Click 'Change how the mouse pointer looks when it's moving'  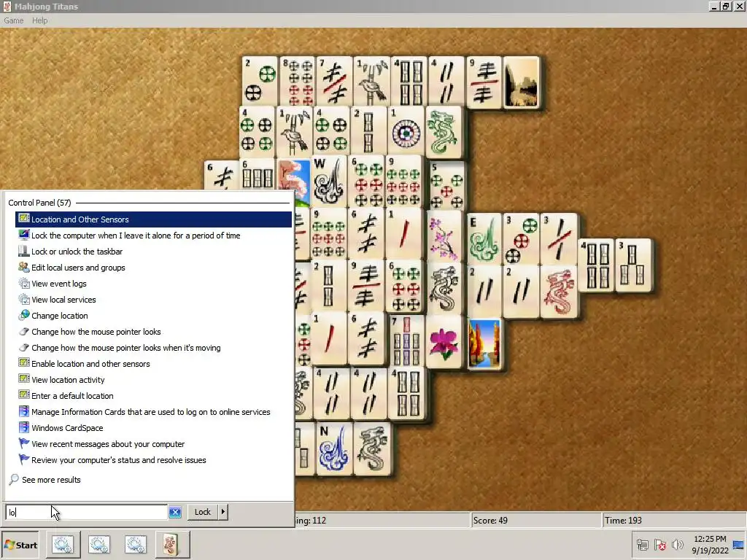(x=153, y=348)
